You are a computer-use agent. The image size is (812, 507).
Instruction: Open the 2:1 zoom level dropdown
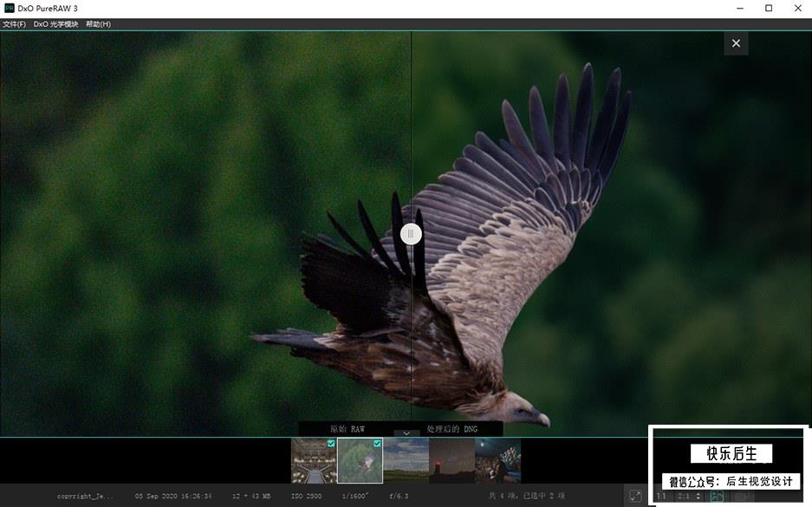click(689, 496)
